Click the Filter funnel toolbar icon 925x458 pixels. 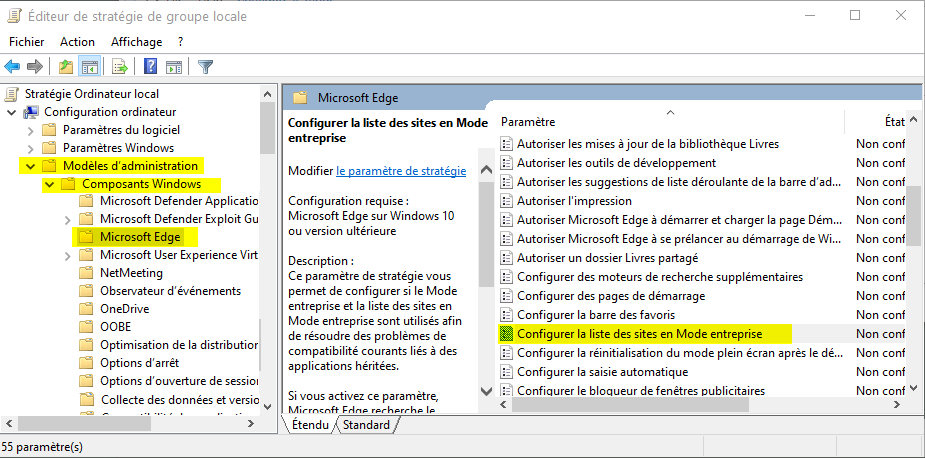205,66
